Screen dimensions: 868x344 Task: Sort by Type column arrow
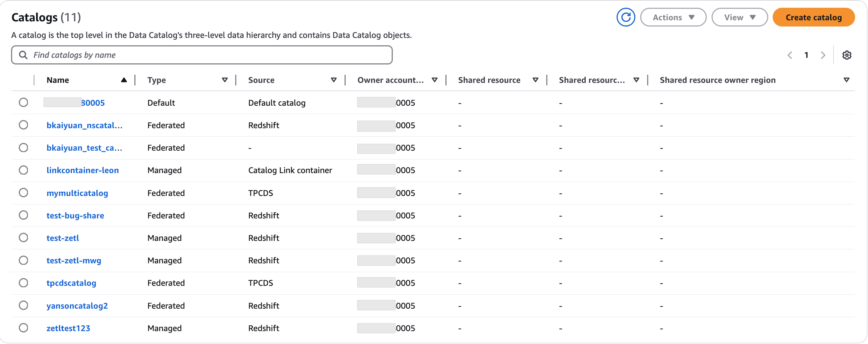tap(225, 80)
